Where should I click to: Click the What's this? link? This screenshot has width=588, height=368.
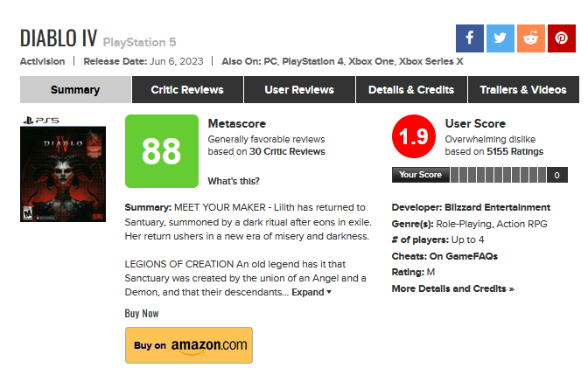pos(233,181)
